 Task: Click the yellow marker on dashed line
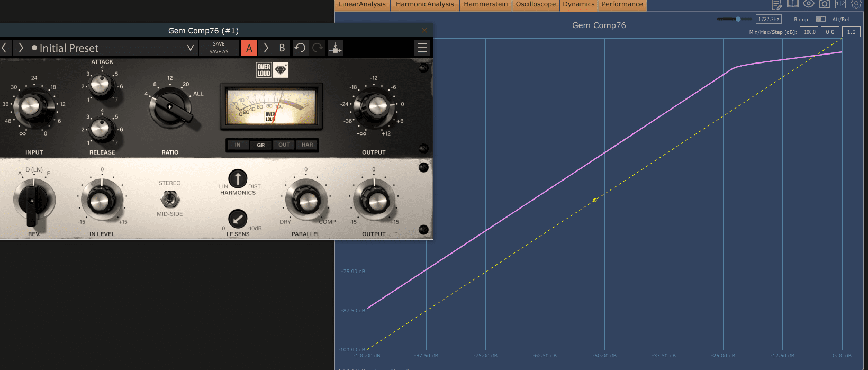[595, 200]
